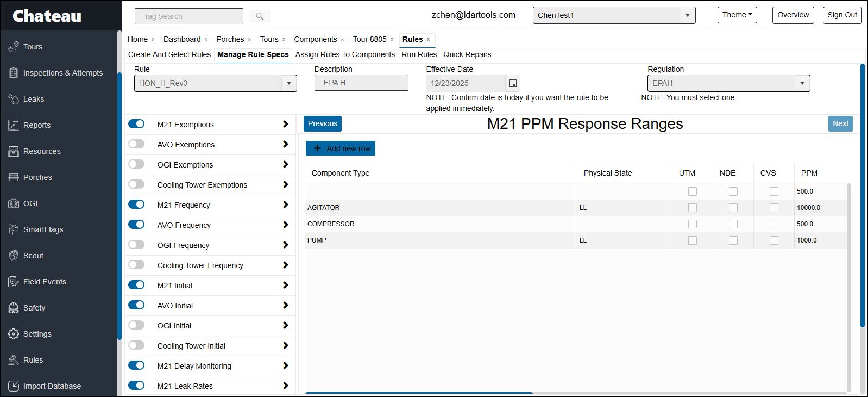Switch to the Dashboard tab
This screenshot has width=868, height=397.
[x=182, y=39]
